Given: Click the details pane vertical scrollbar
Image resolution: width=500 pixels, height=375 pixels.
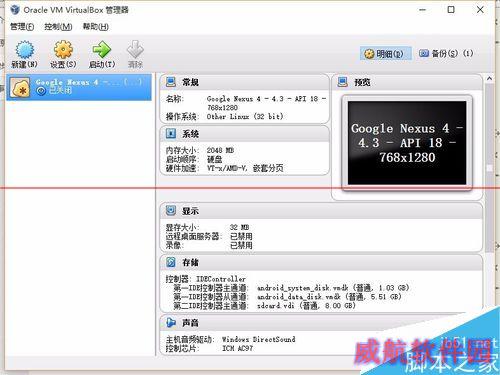Looking at the screenshot, I should click(x=489, y=168).
